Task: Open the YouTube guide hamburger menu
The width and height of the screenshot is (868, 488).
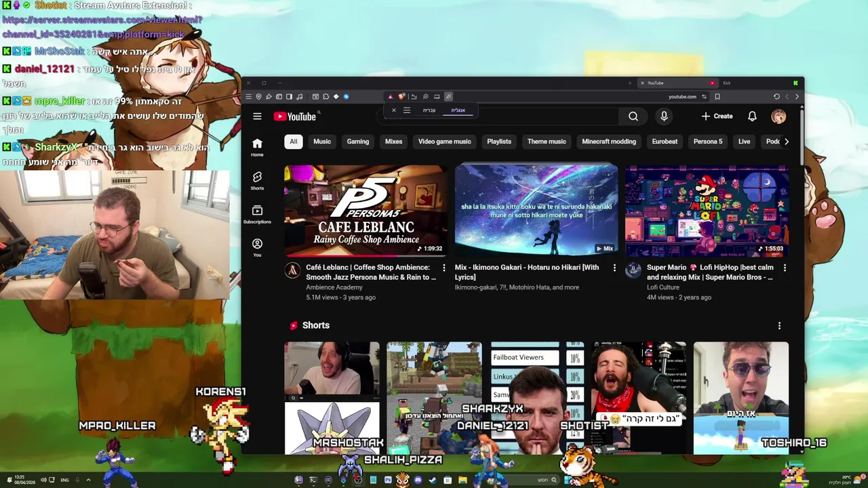Action: (x=257, y=117)
